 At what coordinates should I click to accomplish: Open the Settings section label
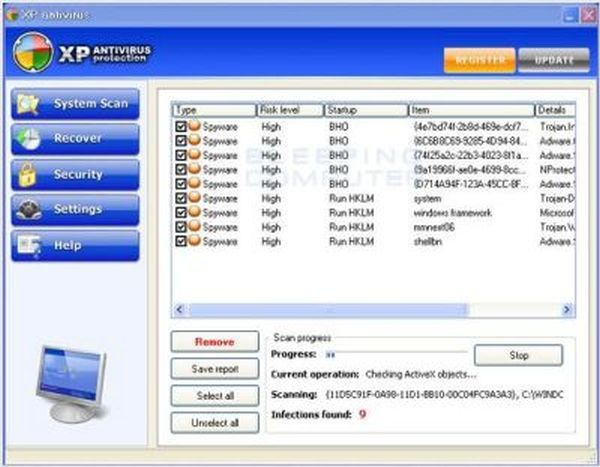[x=78, y=210]
